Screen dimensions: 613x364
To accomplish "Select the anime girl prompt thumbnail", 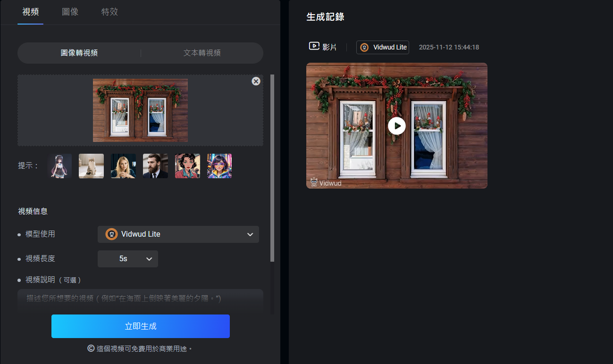I will click(x=59, y=165).
